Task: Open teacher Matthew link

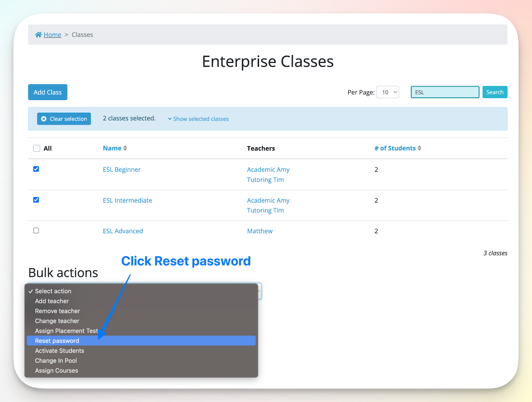Action: coord(260,231)
